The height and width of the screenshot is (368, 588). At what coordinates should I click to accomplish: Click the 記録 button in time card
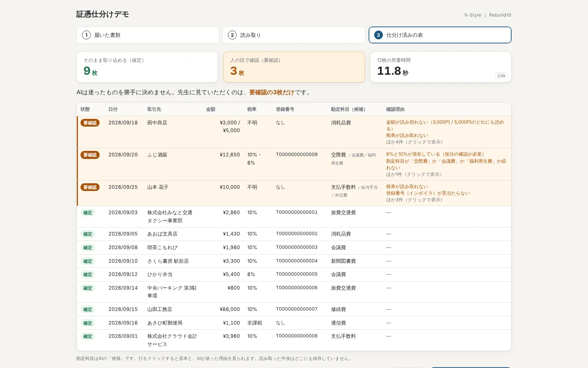(x=501, y=76)
